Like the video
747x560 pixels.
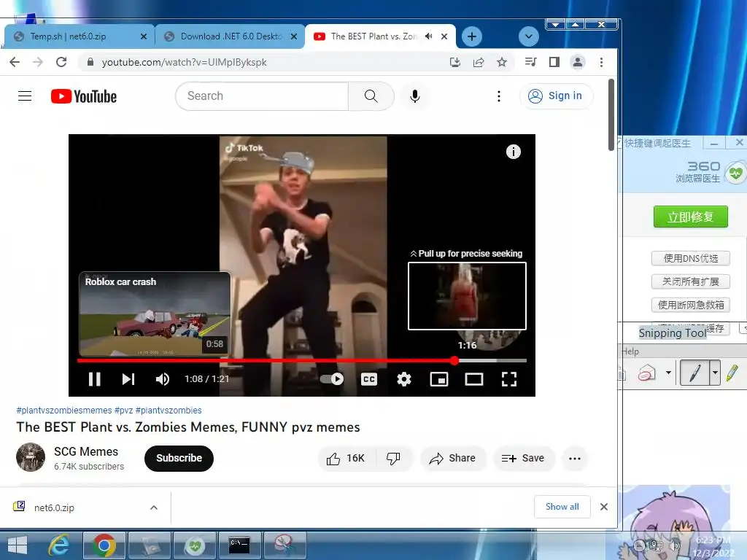point(347,458)
